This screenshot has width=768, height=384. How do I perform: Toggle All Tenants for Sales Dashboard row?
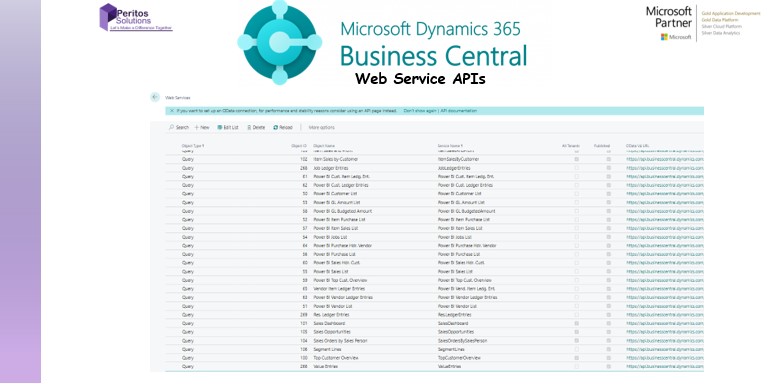(576, 323)
